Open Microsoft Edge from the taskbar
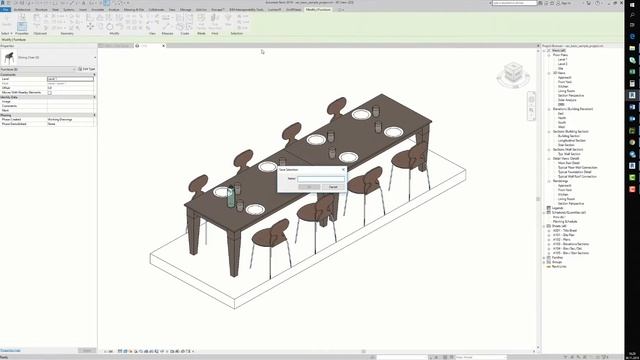This screenshot has height=360, width=640. point(632,36)
